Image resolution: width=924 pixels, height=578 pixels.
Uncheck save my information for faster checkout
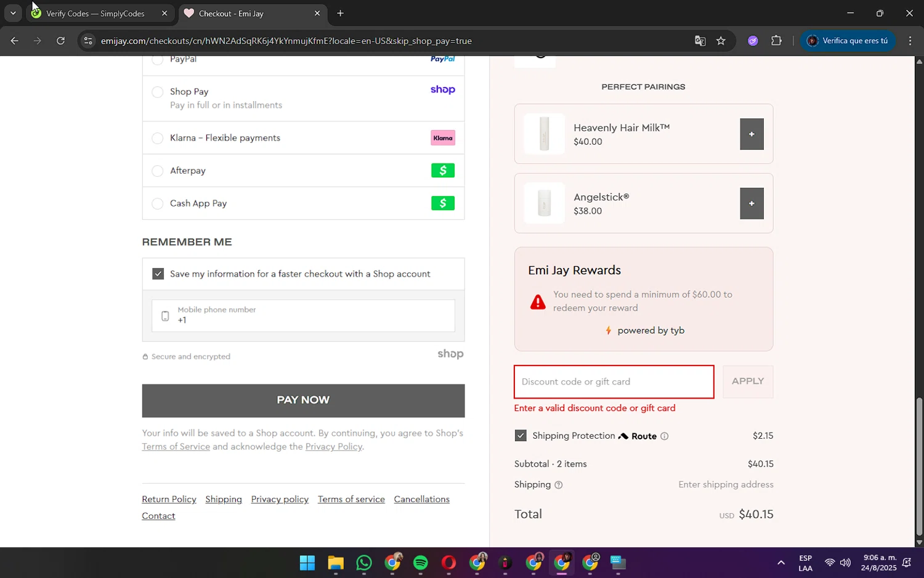pos(158,274)
